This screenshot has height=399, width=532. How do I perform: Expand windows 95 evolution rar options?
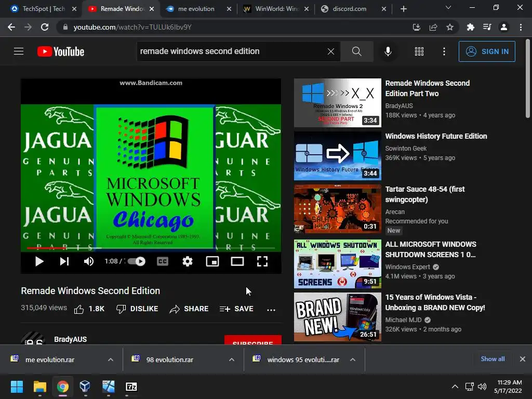353,360
